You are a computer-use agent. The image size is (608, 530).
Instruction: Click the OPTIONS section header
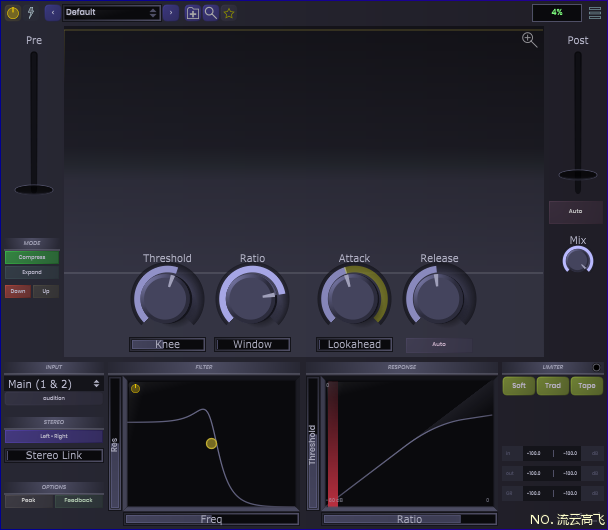point(54,487)
